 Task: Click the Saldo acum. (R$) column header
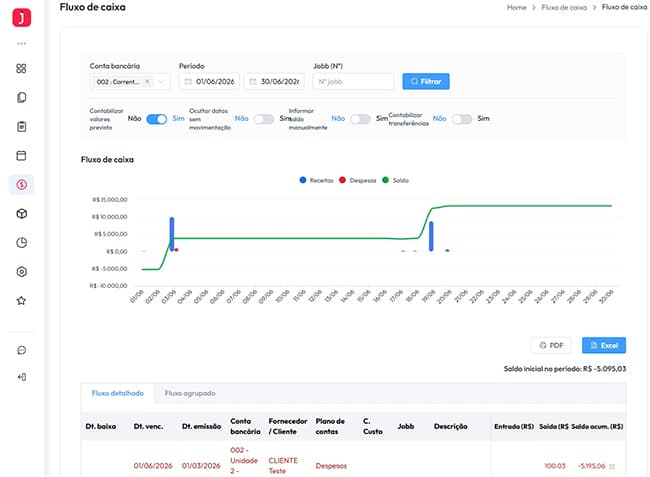pyautogui.click(x=597, y=426)
